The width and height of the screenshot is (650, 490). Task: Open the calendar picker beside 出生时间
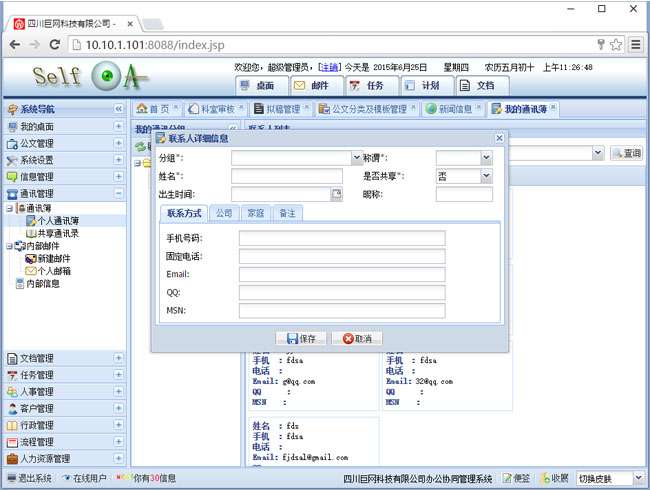click(337, 194)
